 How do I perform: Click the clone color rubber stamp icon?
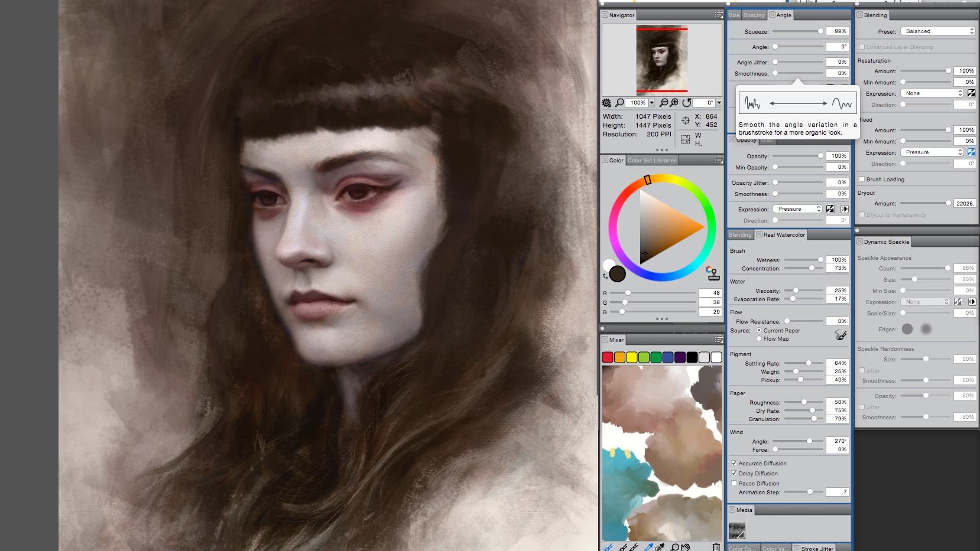pos(713,273)
